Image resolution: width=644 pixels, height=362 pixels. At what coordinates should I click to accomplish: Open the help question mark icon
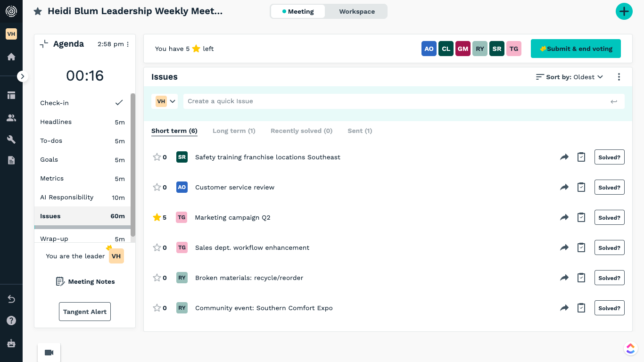coord(11,321)
